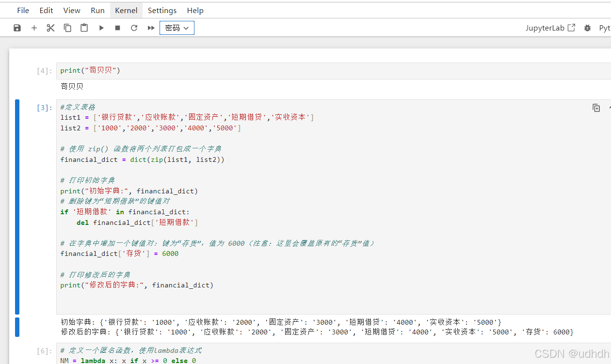Duplicate cell [3] using its copy icon
The width and height of the screenshot is (611, 364).
pos(596,108)
